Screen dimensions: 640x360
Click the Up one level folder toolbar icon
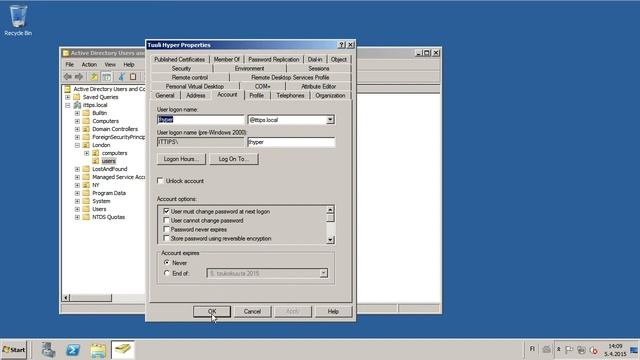point(94,76)
